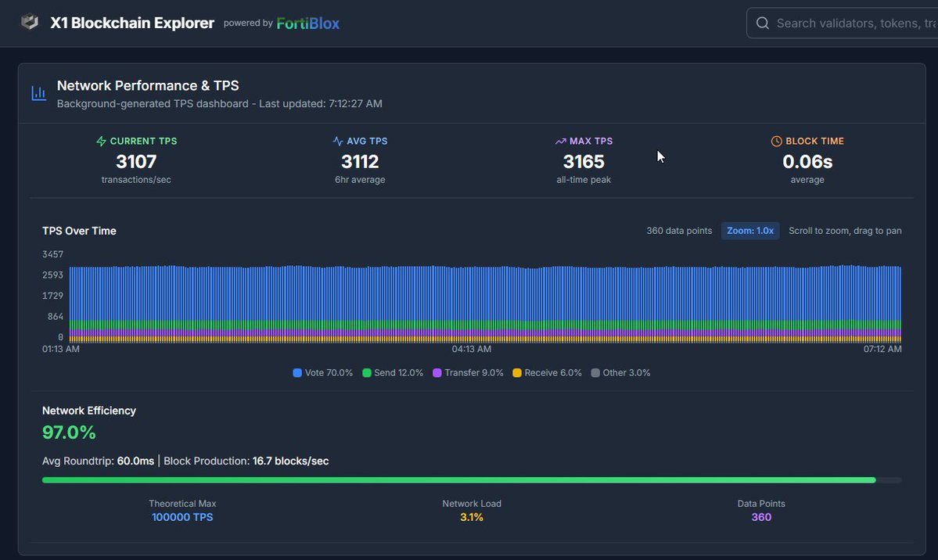Screen dimensions: 938x560
Task: Click the X1 Blockchain Explorer shield logo
Action: tap(30, 22)
